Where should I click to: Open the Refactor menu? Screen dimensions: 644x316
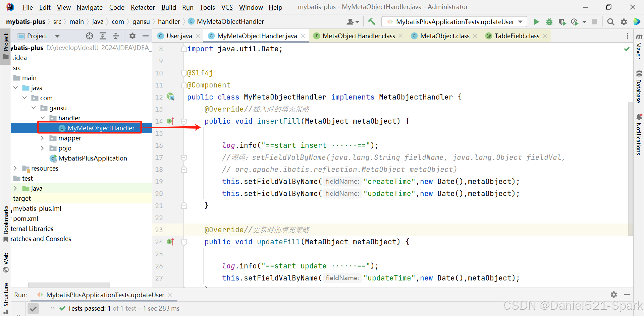click(x=143, y=7)
